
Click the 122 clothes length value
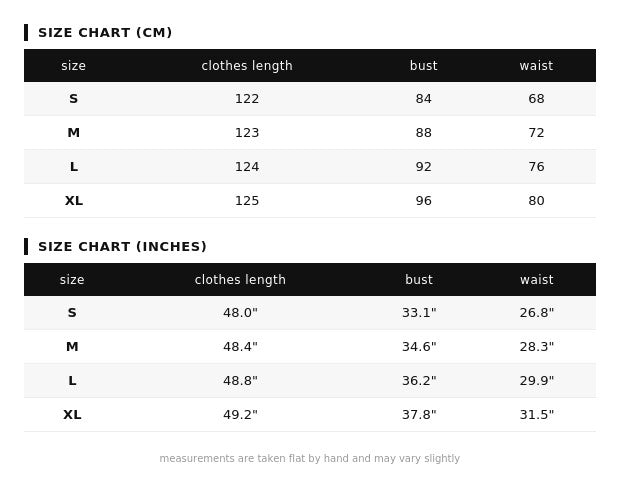(247, 99)
